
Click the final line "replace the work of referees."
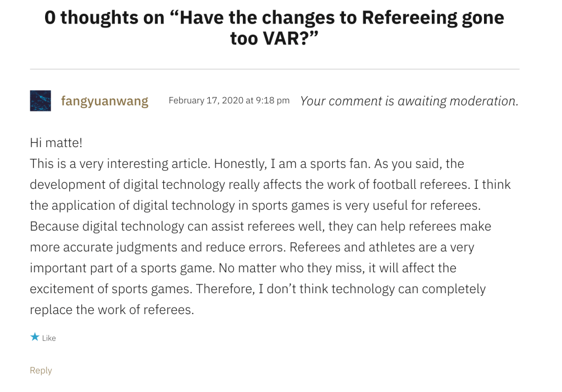[112, 310]
